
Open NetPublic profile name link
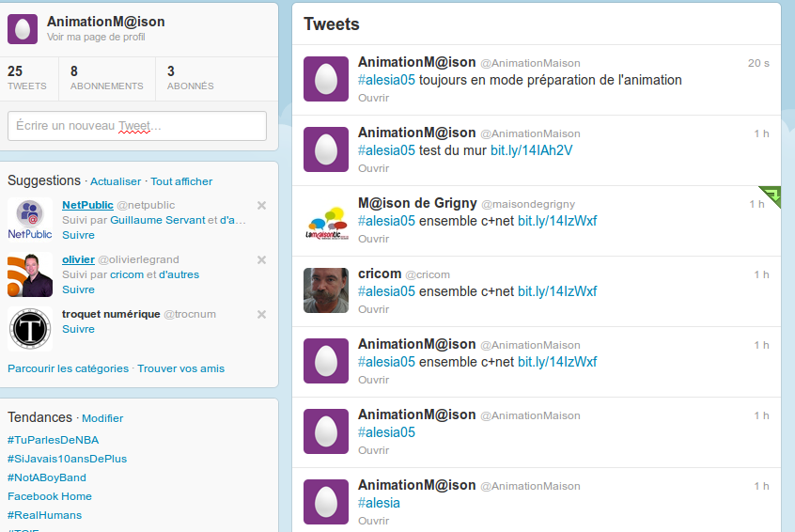87,205
